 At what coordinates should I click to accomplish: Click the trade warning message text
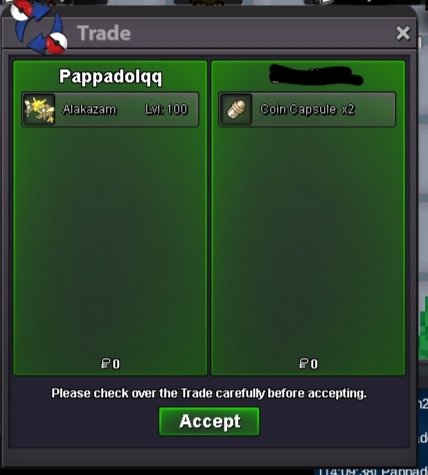[209, 393]
